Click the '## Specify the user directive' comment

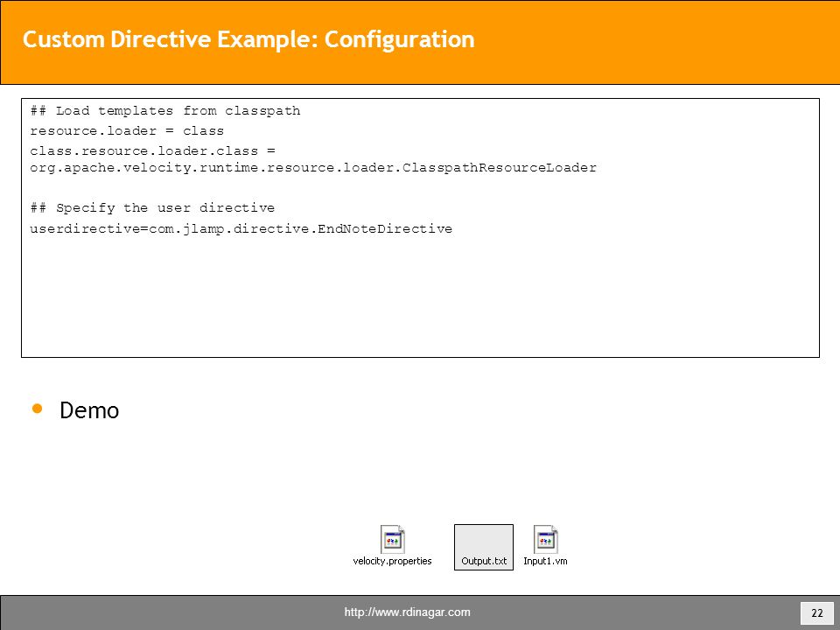pos(152,208)
